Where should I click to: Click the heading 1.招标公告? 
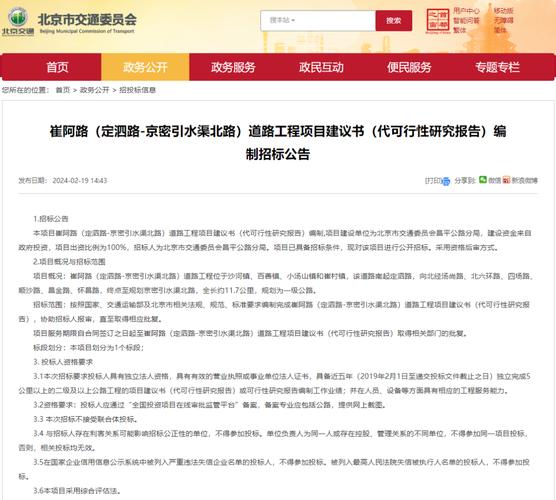click(51, 219)
